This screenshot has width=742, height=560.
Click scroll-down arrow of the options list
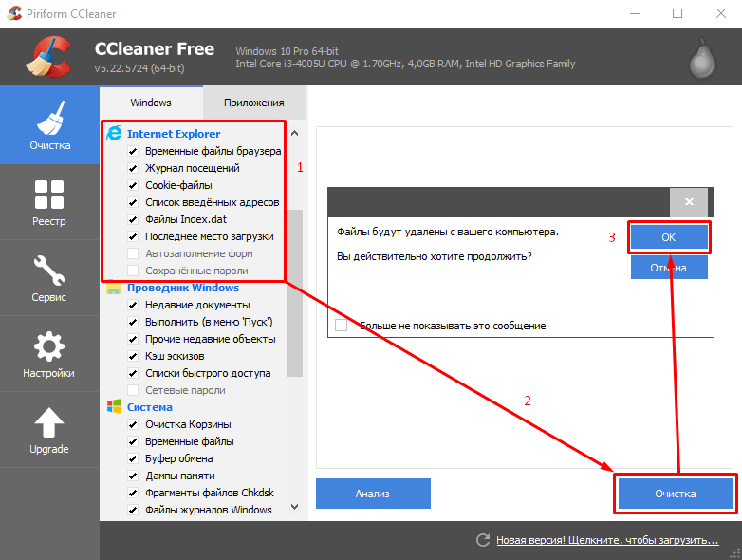click(x=294, y=507)
